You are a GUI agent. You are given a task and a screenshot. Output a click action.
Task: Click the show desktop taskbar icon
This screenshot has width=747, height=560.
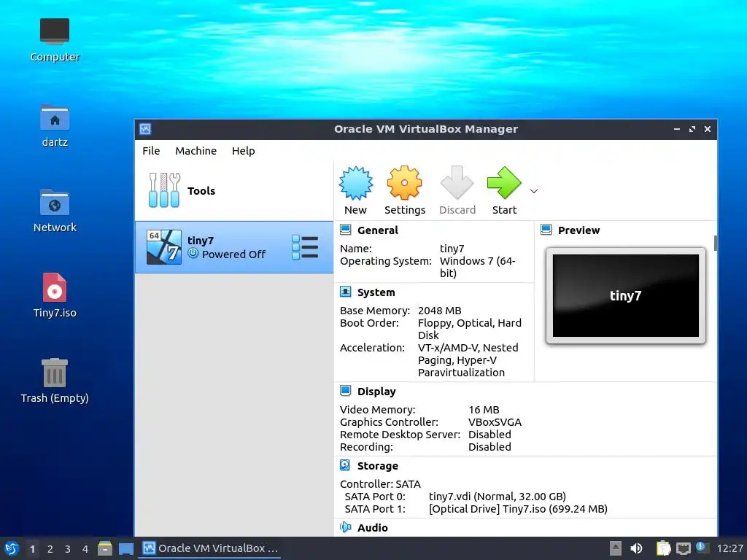(125, 548)
